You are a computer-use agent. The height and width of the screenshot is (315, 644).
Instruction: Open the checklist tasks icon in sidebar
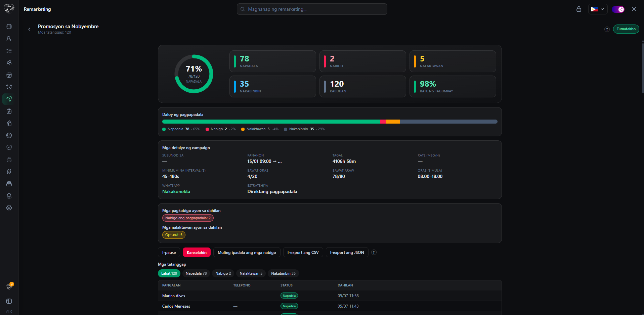point(9,51)
